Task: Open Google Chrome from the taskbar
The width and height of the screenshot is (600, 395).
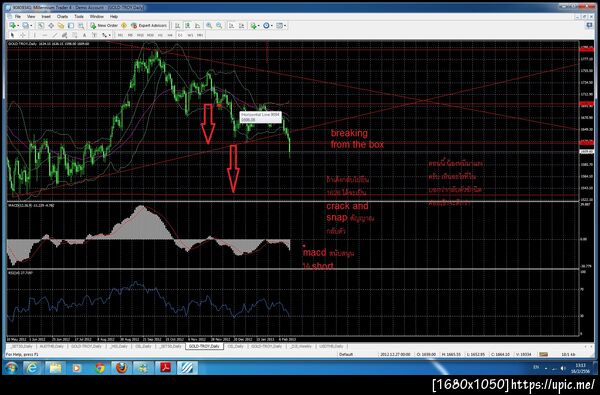Action: tap(100, 368)
